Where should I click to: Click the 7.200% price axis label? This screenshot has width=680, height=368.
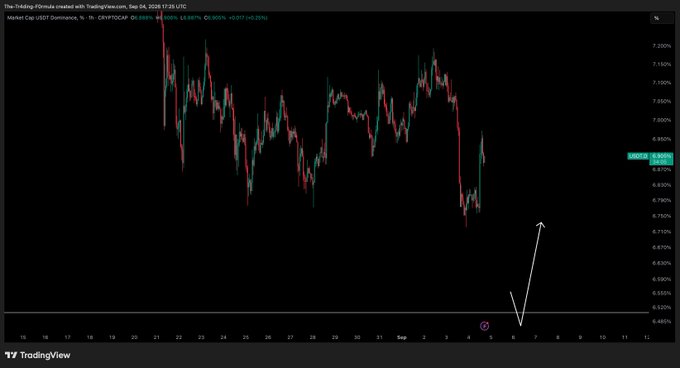click(x=662, y=46)
